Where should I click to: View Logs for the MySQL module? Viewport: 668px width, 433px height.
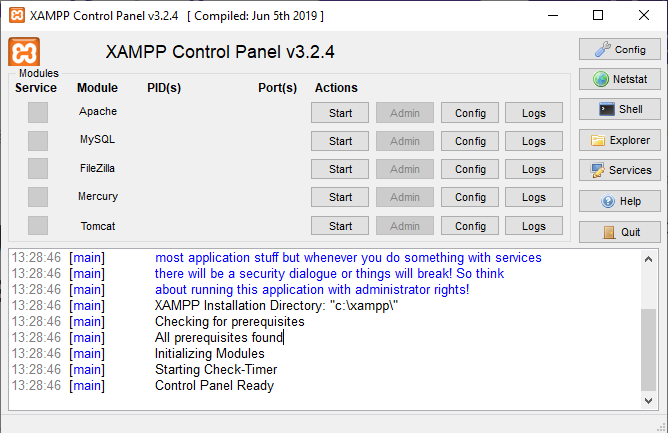pyautogui.click(x=534, y=141)
